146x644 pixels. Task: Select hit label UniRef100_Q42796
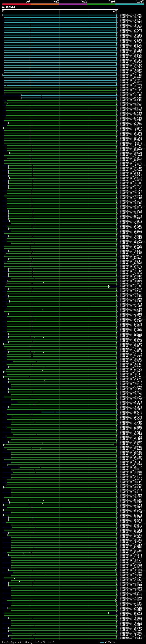(x=131, y=40)
